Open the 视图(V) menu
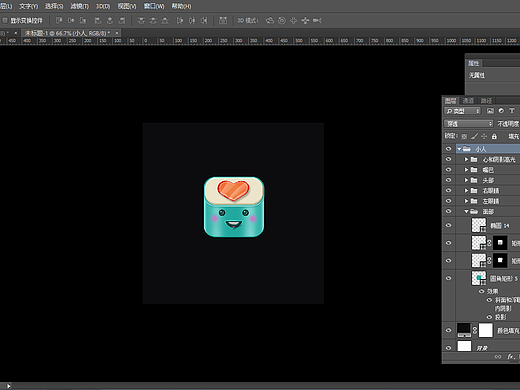The width and height of the screenshot is (520, 390). coord(127,6)
